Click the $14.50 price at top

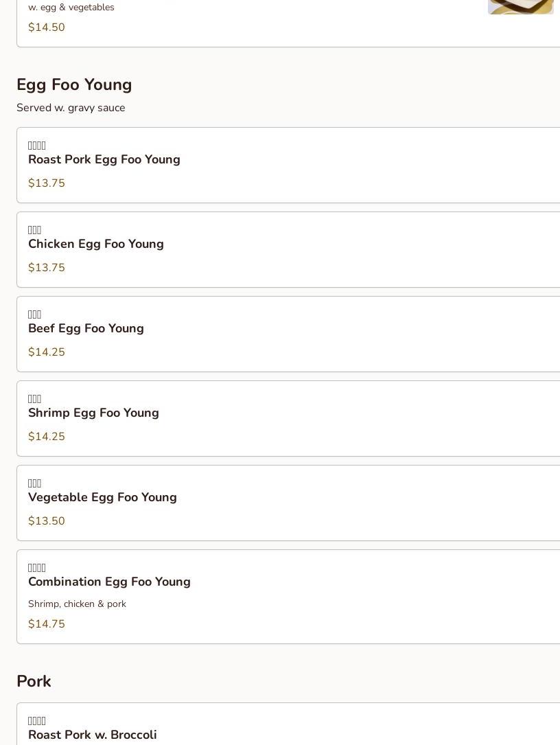(x=47, y=27)
